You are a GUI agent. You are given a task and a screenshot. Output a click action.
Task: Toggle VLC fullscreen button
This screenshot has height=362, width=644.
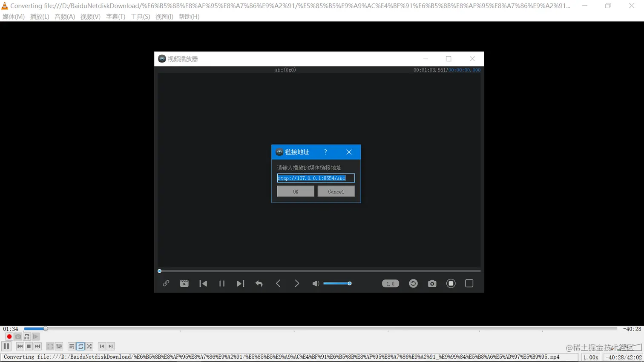(x=50, y=346)
